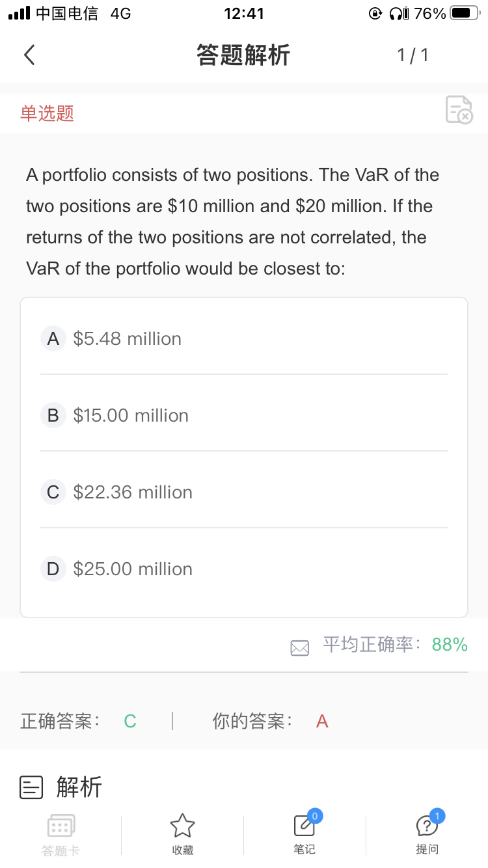Viewport: 488px width, 868px height.
Task: Select option C circle badge
Action: (x=53, y=492)
